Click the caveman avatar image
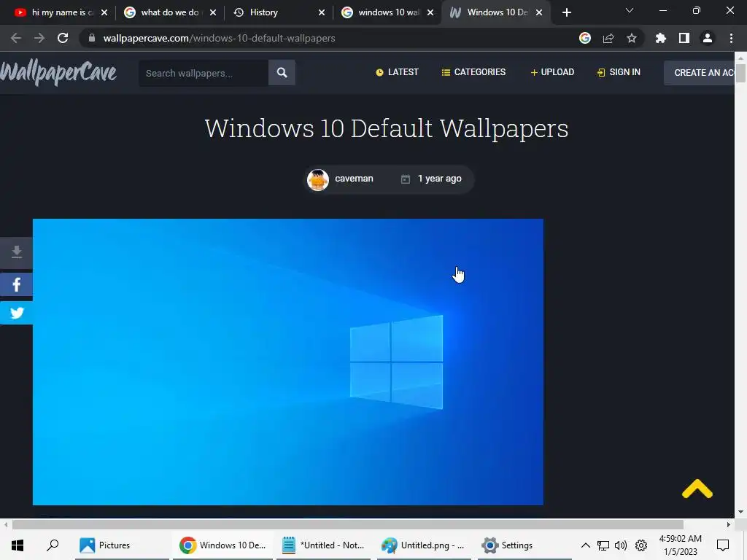Screen dimensions: 747x560 pyautogui.click(x=318, y=180)
